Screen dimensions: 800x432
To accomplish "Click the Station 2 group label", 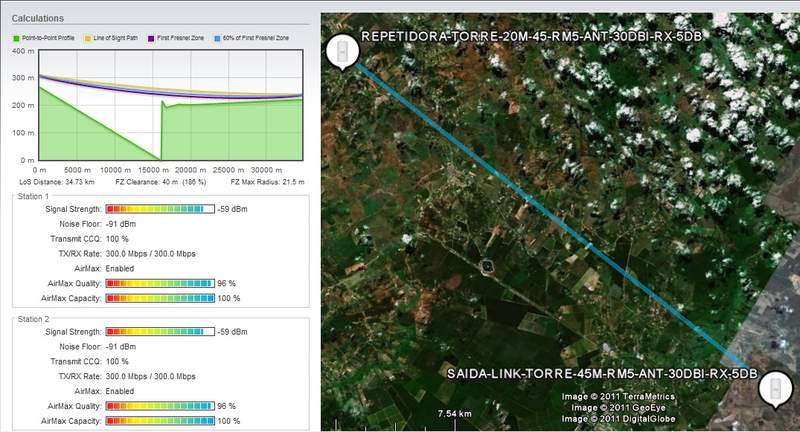I will (33, 319).
